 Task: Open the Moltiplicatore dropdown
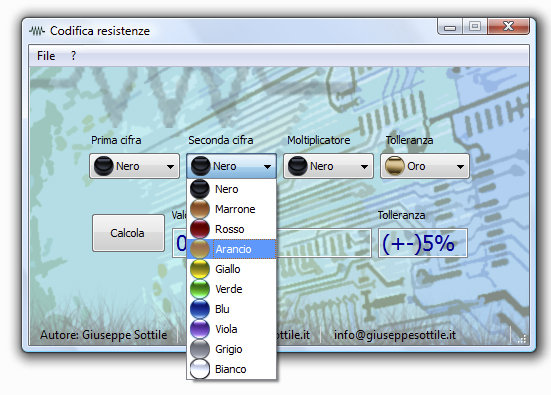pos(329,166)
